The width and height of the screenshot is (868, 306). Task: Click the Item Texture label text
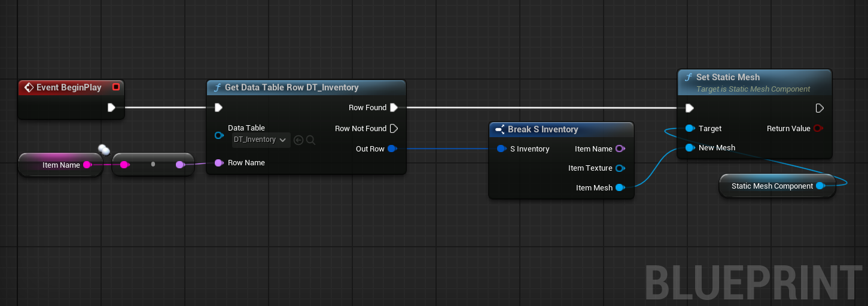coord(590,168)
